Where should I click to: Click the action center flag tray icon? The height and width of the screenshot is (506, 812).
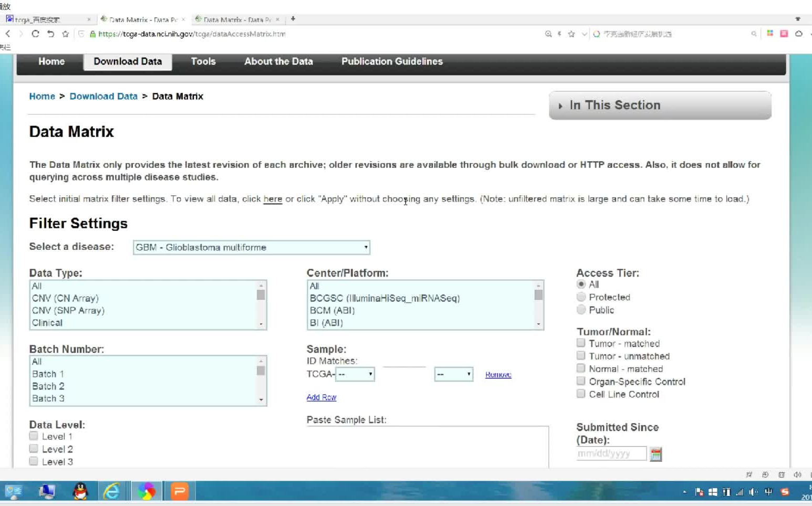(699, 492)
